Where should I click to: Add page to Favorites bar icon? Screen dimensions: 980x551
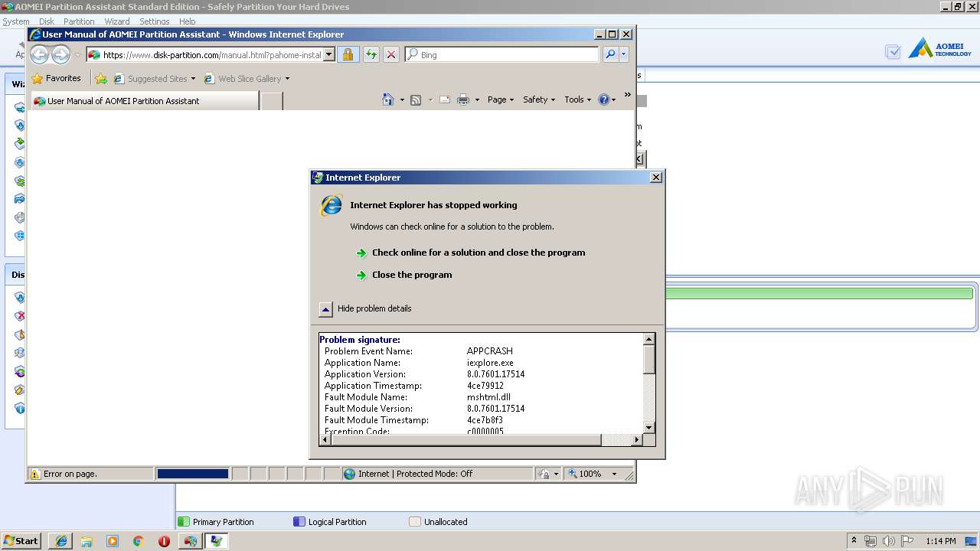[101, 78]
